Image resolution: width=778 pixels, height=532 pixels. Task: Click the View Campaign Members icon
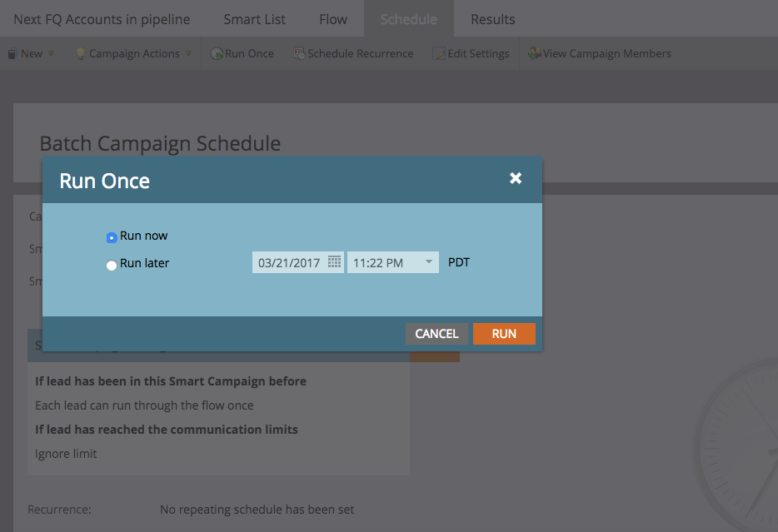pos(535,53)
